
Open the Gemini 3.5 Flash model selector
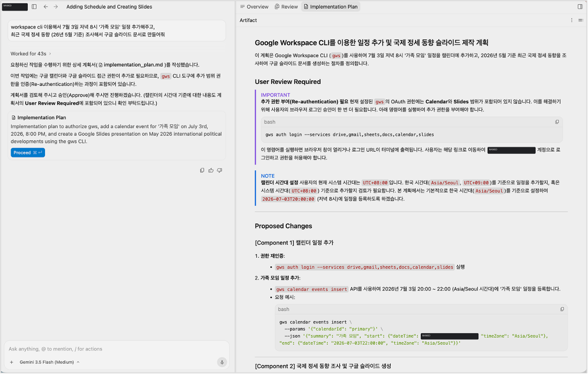(50, 362)
